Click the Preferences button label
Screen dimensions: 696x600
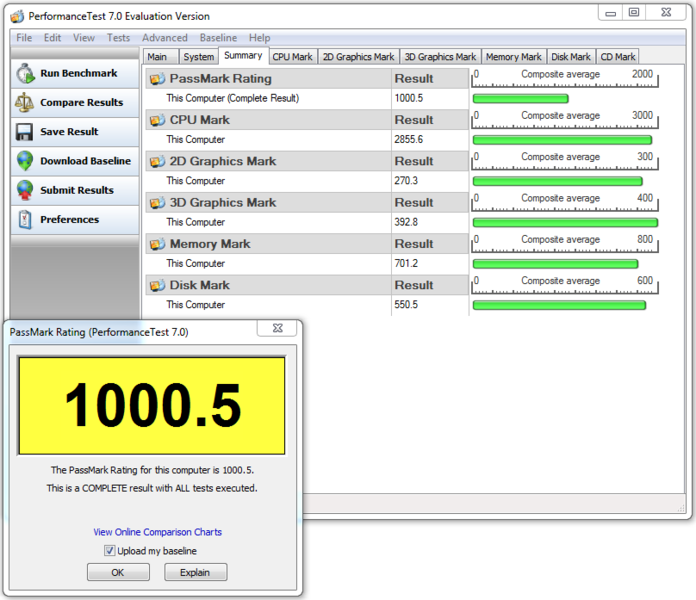[x=70, y=220]
